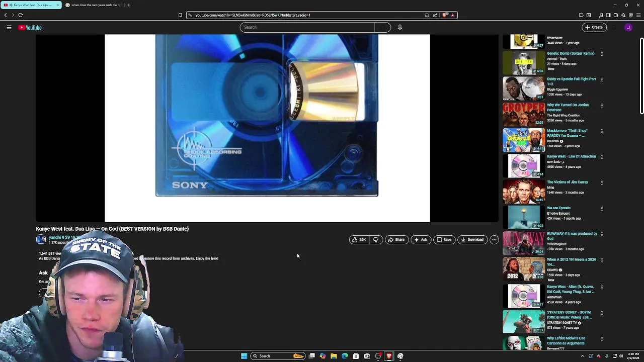The height and width of the screenshot is (362, 644).
Task: Save the video to a playlist
Action: click(x=444, y=240)
